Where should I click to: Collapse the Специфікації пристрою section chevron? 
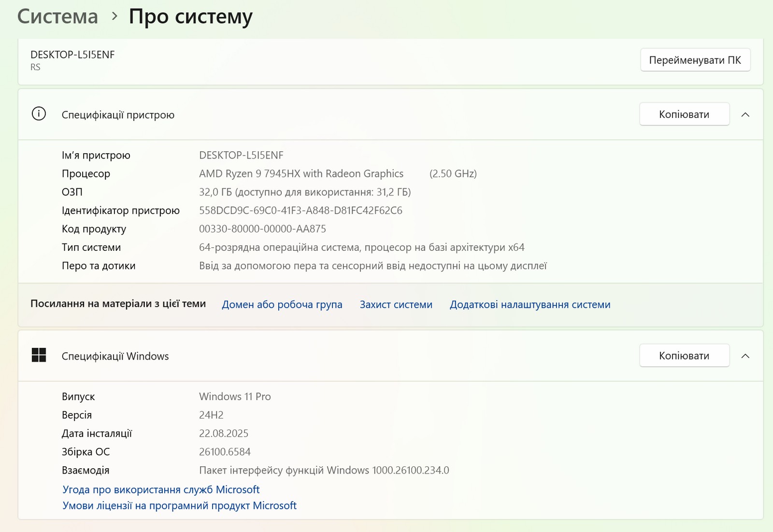coord(745,115)
